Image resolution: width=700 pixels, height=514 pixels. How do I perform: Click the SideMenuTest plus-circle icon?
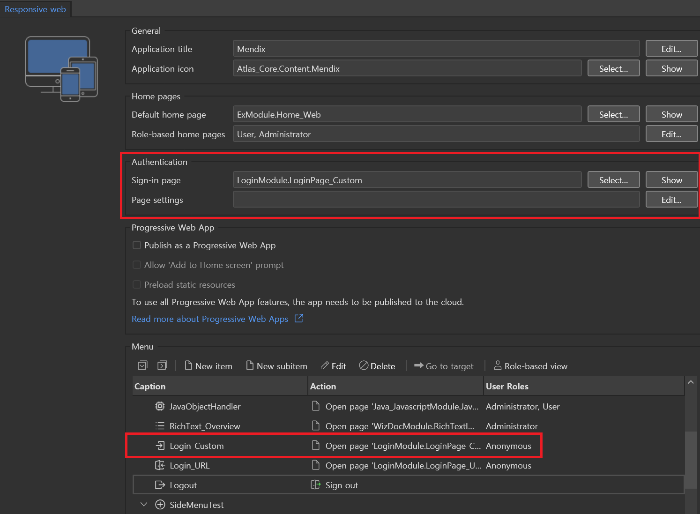point(160,505)
